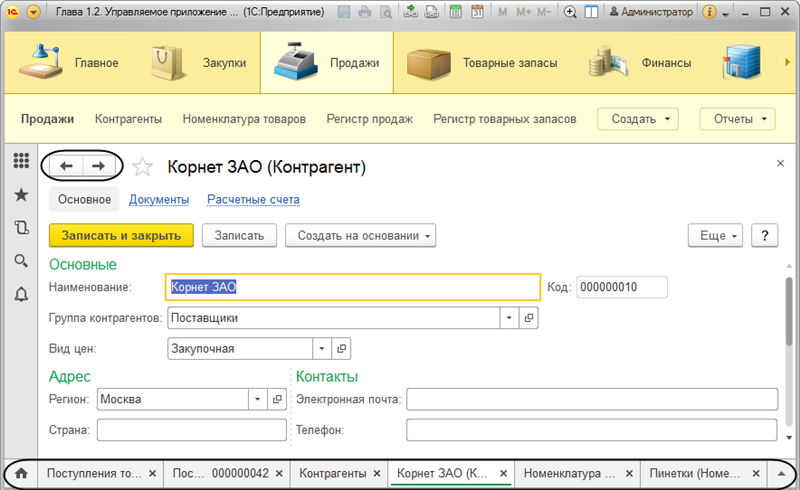
Task: Click Записать и закрыть button
Action: pos(121,235)
